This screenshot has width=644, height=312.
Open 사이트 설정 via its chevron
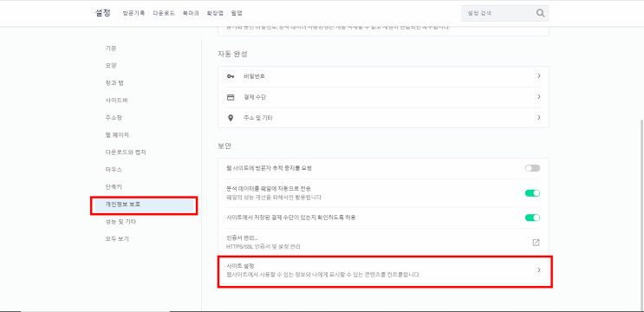(538, 270)
